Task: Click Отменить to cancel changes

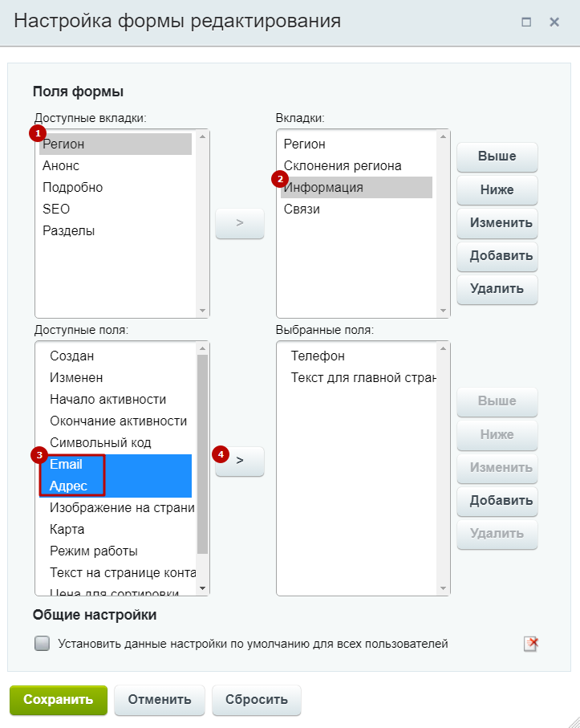Action: [x=160, y=700]
